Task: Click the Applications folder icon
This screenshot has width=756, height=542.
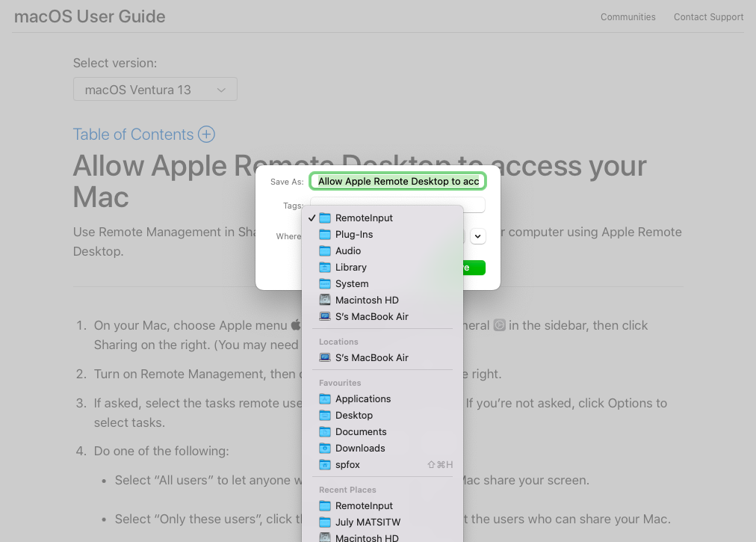Action: (325, 399)
